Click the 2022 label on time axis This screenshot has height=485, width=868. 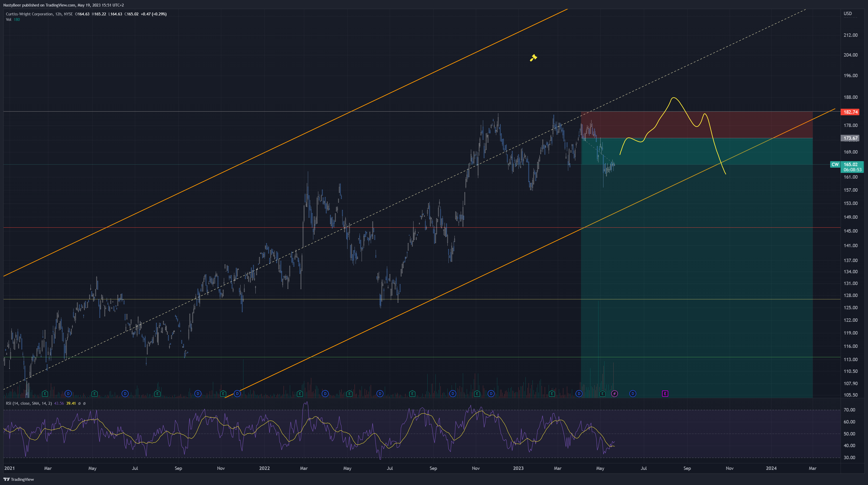pos(264,468)
